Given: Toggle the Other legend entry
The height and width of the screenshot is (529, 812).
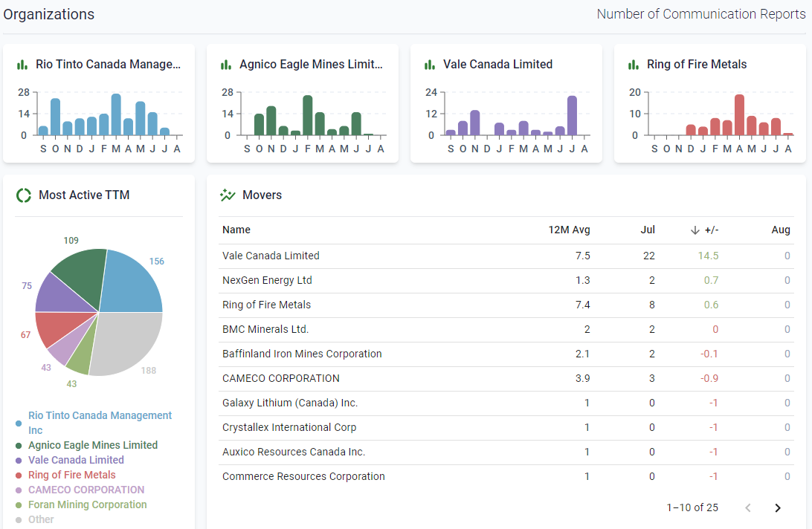Looking at the screenshot, I should point(41,519).
